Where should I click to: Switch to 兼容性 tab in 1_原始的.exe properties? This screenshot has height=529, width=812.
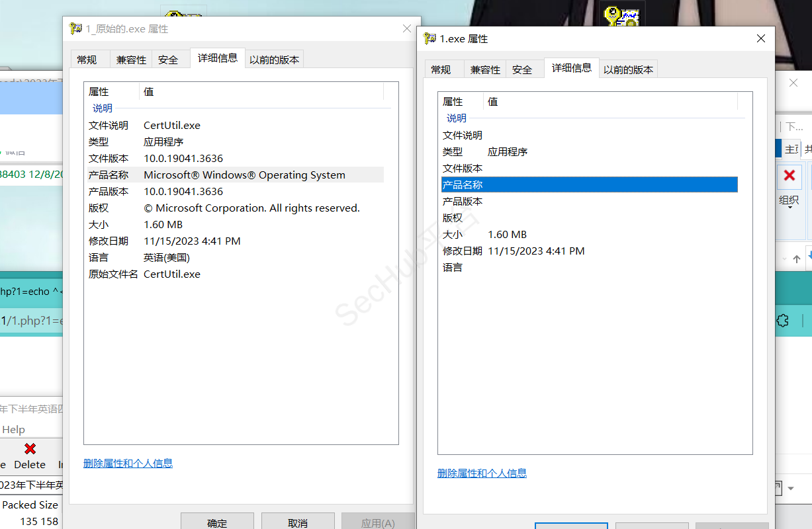[131, 60]
